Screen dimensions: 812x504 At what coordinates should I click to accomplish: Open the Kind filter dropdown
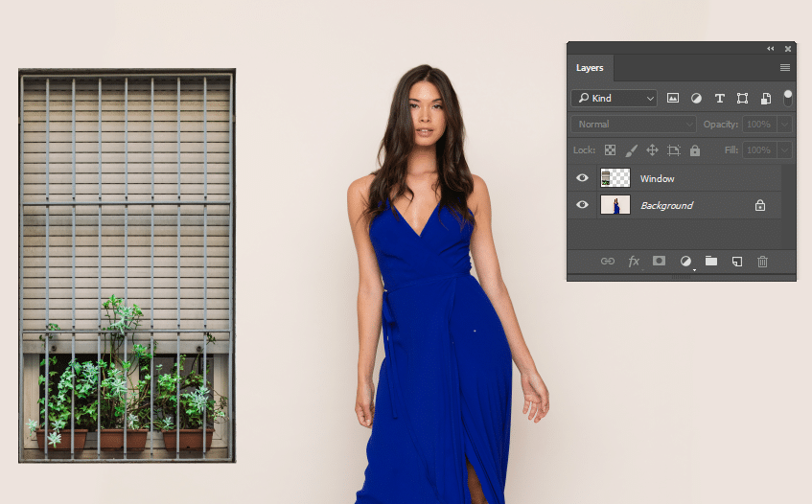point(614,98)
